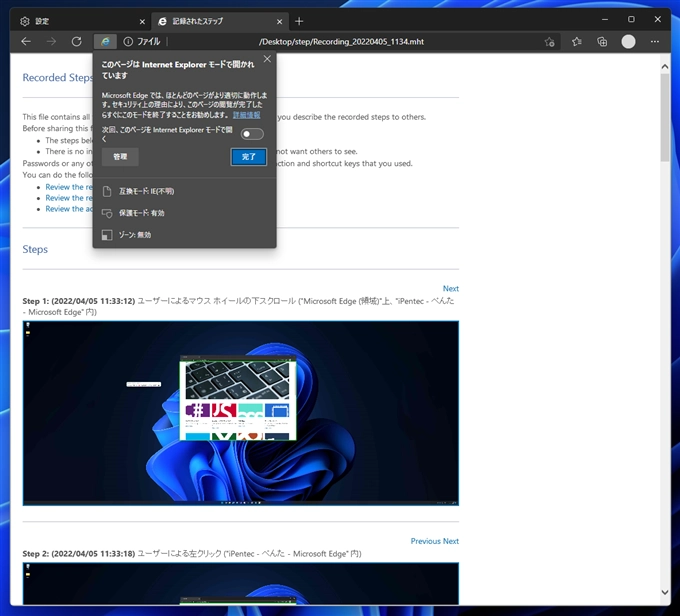Open the Collections icon in the toolbar
Image resolution: width=680 pixels, height=616 pixels.
(602, 42)
